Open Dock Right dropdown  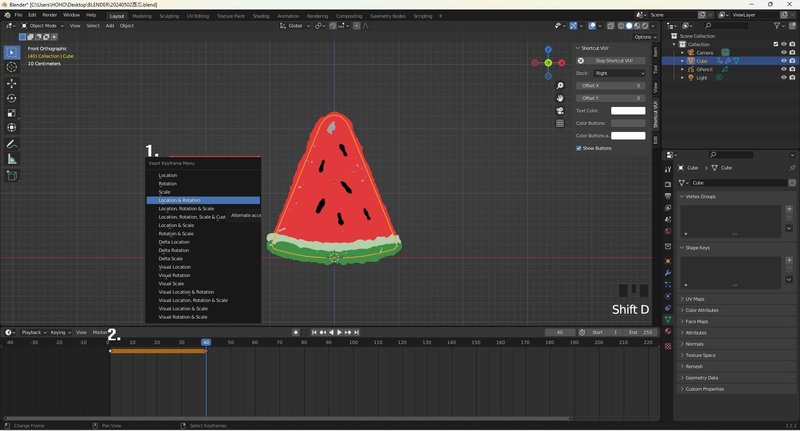[x=619, y=73]
